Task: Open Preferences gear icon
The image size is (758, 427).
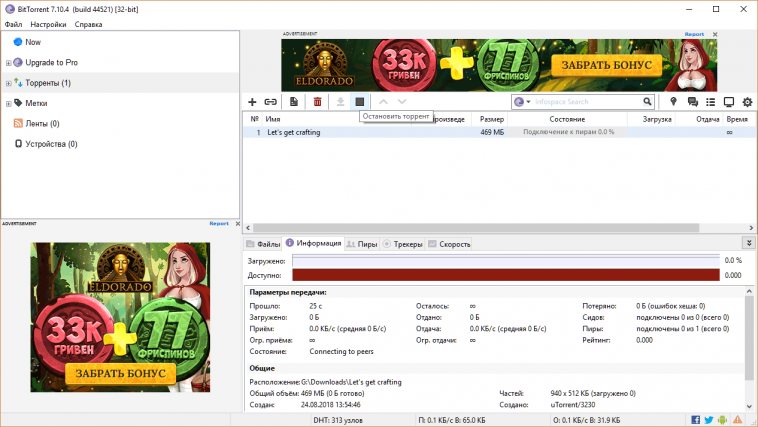Action: [x=747, y=102]
